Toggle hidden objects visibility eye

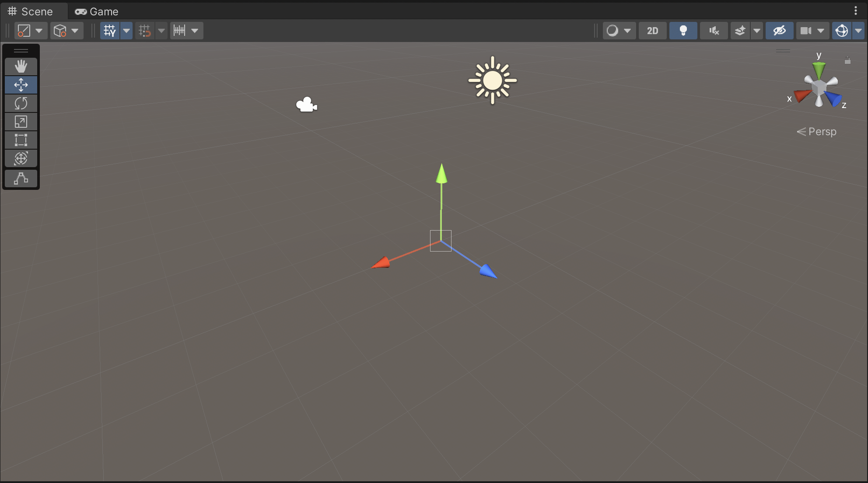[x=779, y=31]
